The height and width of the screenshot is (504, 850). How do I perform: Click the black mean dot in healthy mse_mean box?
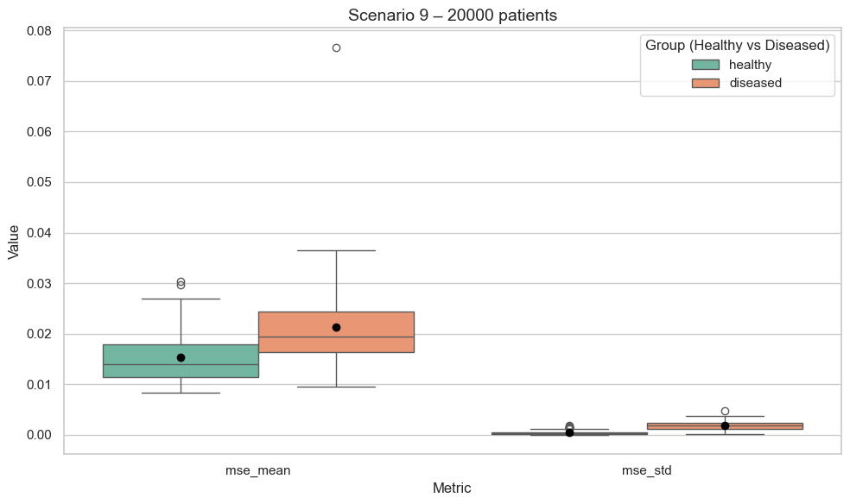[x=181, y=357]
